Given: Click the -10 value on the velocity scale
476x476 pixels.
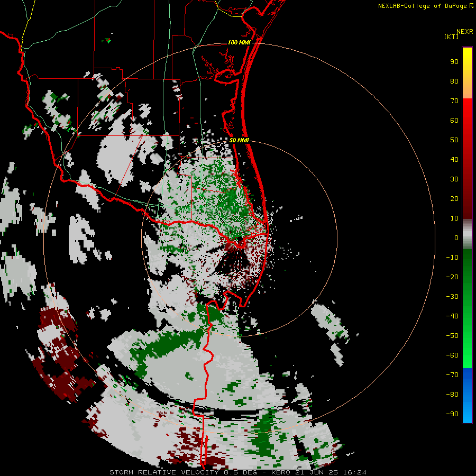Looking at the screenshot, I should [452, 258].
